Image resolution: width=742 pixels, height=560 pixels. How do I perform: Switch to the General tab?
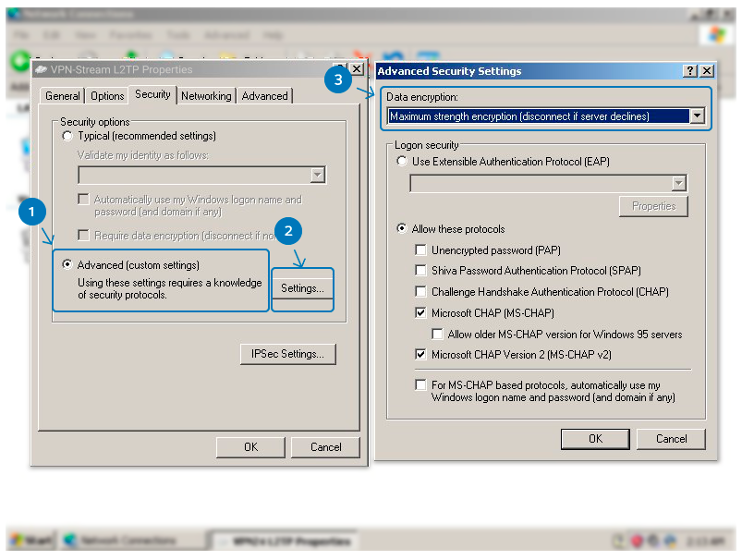tap(63, 96)
